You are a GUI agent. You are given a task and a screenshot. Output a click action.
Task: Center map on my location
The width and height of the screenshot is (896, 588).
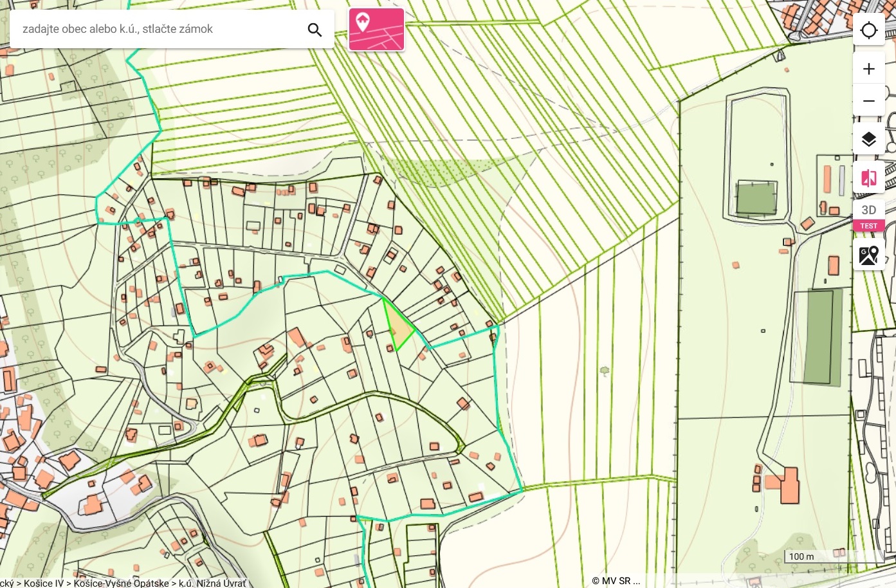point(869,30)
